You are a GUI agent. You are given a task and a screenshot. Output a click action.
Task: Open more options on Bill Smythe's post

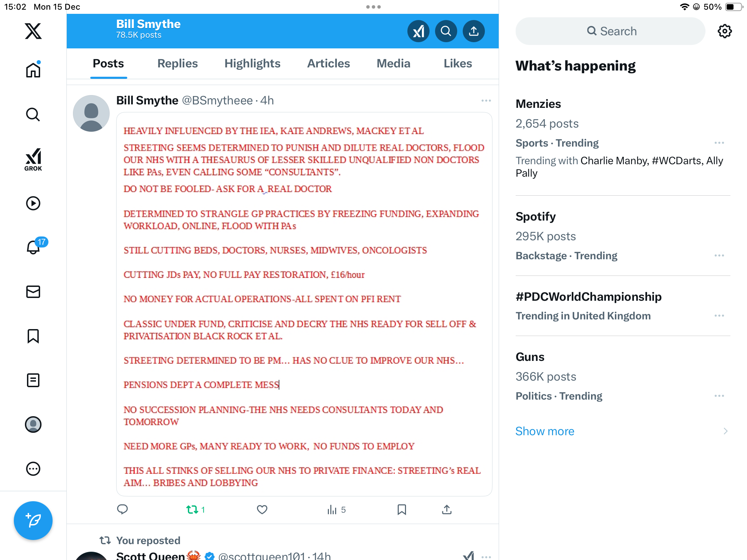[486, 101]
